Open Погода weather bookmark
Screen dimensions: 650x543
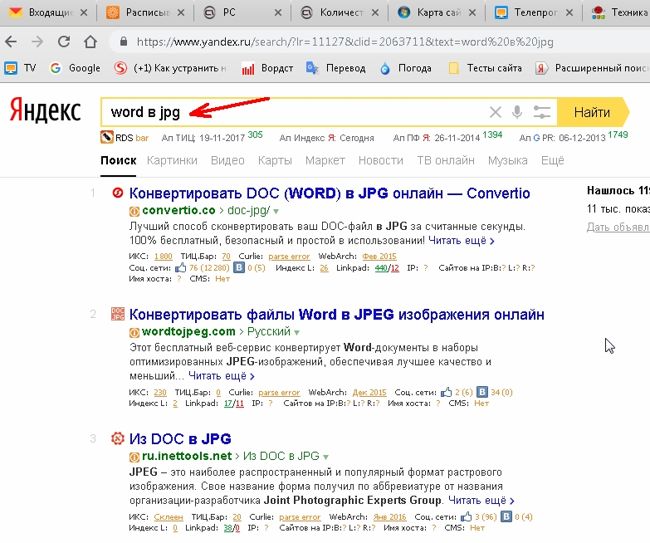pos(405,68)
